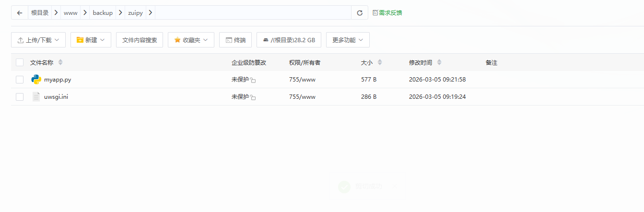Viewport: 644px width, 212px height.
Task: Check the myapp.py row checkbox
Action: pos(20,80)
